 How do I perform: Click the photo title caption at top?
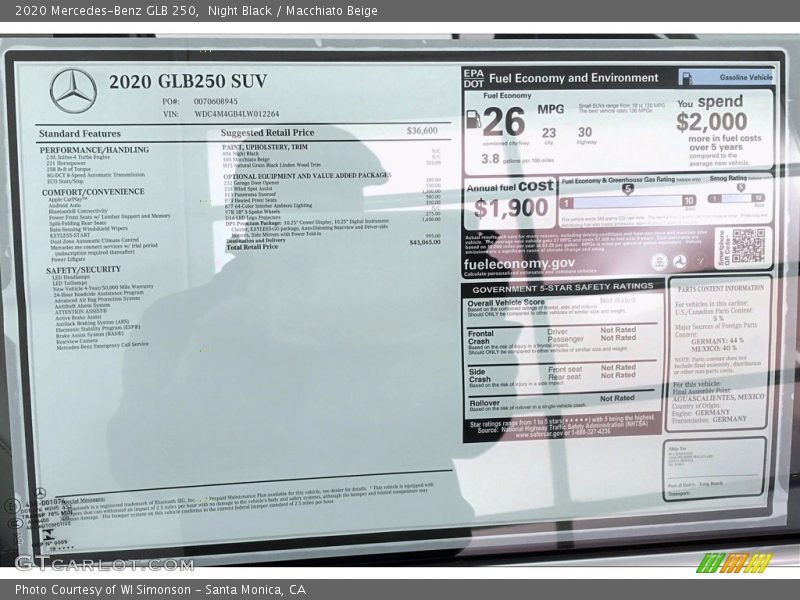click(196, 11)
